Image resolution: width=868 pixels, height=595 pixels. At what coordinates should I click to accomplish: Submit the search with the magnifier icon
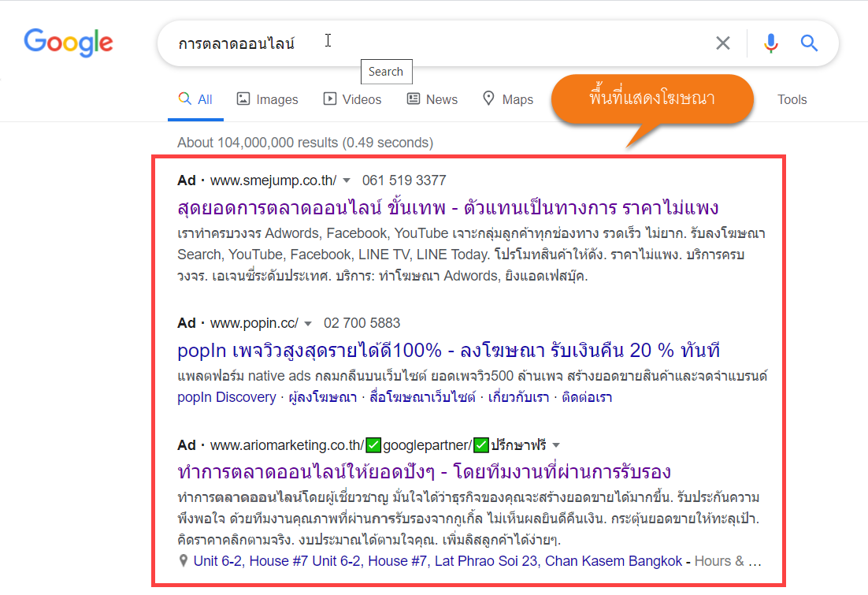(809, 43)
